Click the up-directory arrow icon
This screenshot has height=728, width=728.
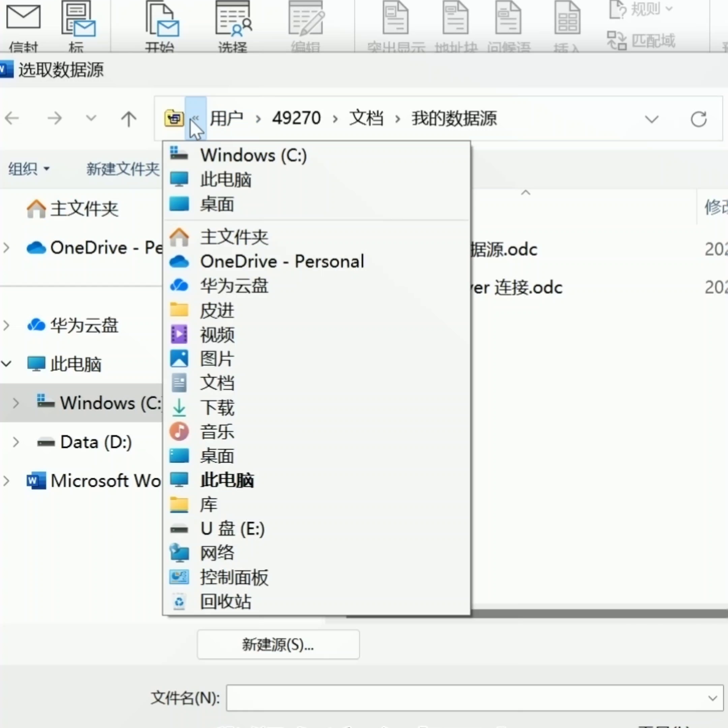pyautogui.click(x=128, y=119)
